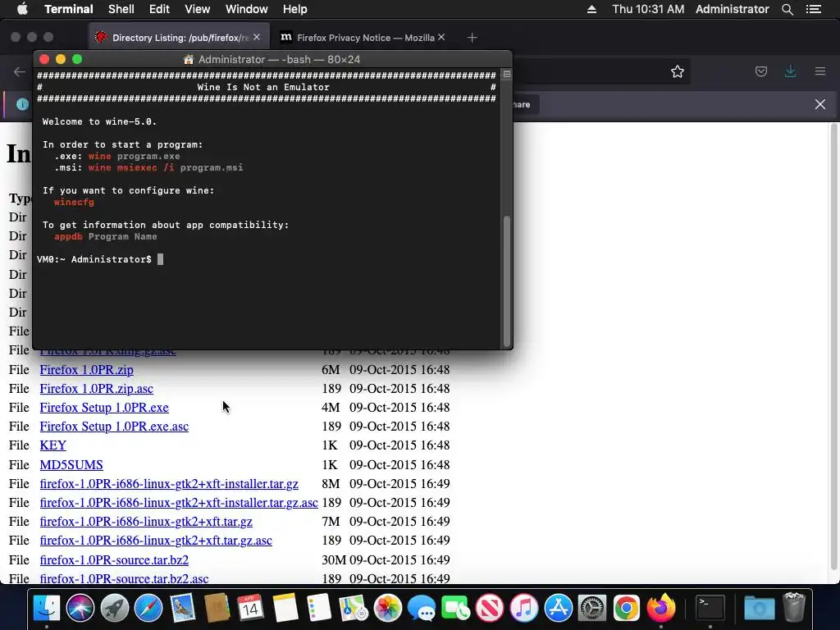Open firefox-1.0PR-i686-linux-gtk2+xft.tar.gz link
840x630 pixels.
146,521
